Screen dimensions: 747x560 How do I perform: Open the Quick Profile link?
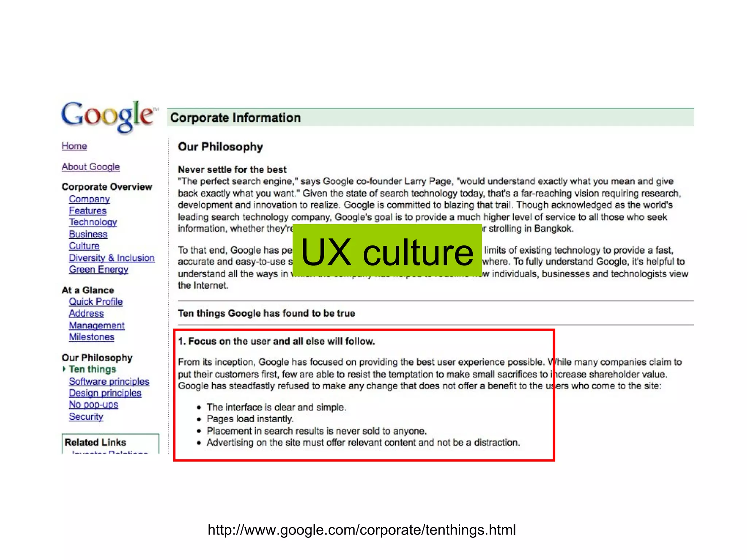(x=96, y=302)
